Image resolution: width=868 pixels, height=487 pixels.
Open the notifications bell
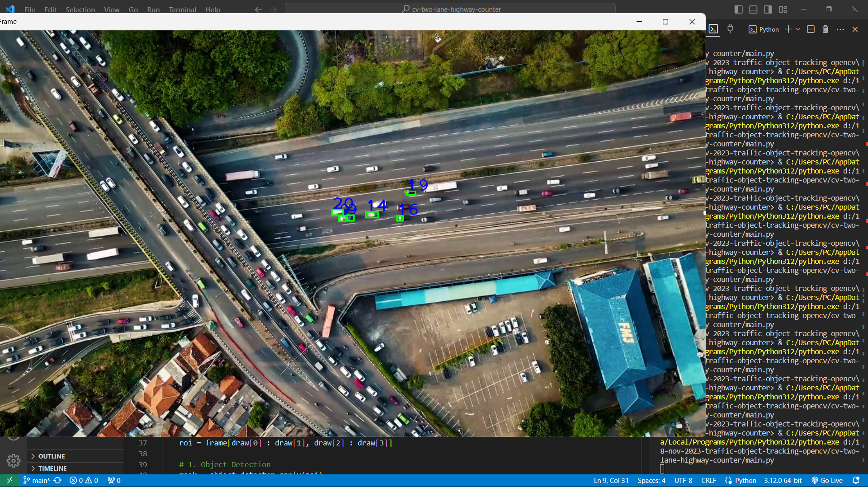pyautogui.click(x=856, y=480)
